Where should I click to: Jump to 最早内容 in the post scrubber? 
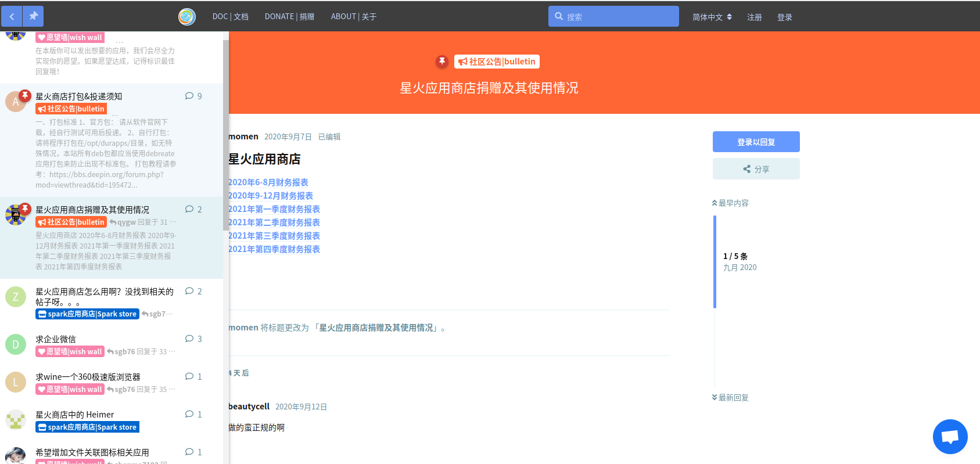click(730, 203)
